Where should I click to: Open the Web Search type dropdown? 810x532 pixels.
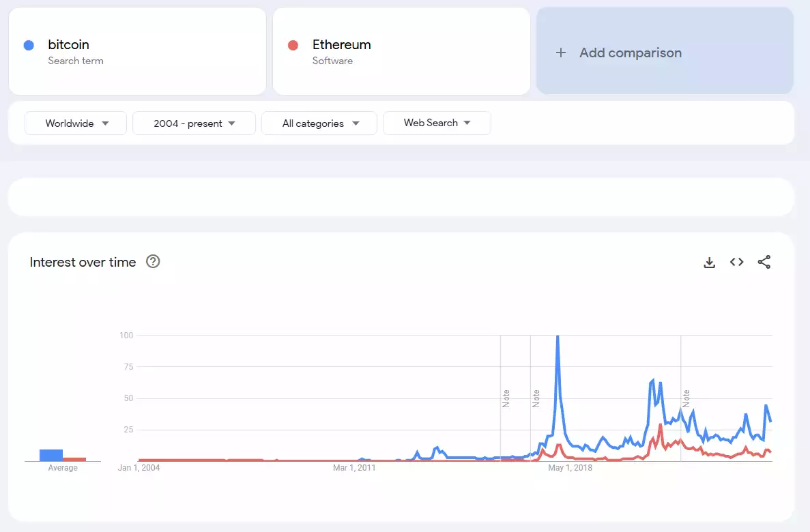437,123
